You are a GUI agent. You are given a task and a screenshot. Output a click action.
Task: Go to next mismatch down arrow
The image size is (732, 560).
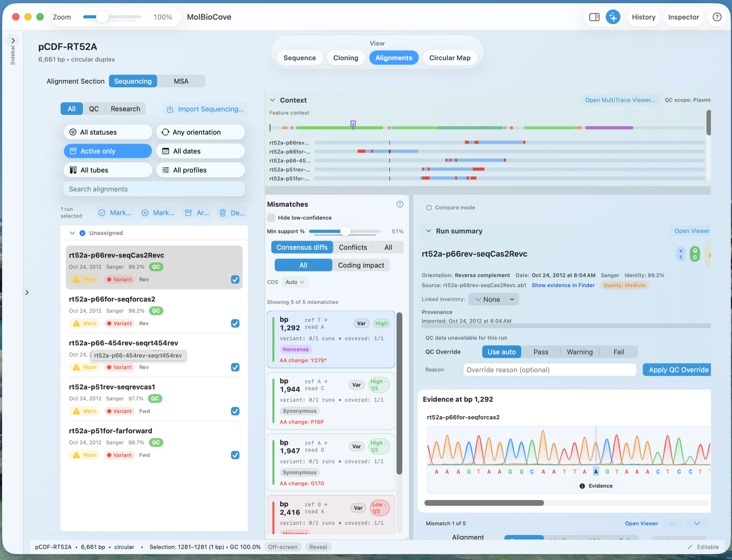click(697, 523)
